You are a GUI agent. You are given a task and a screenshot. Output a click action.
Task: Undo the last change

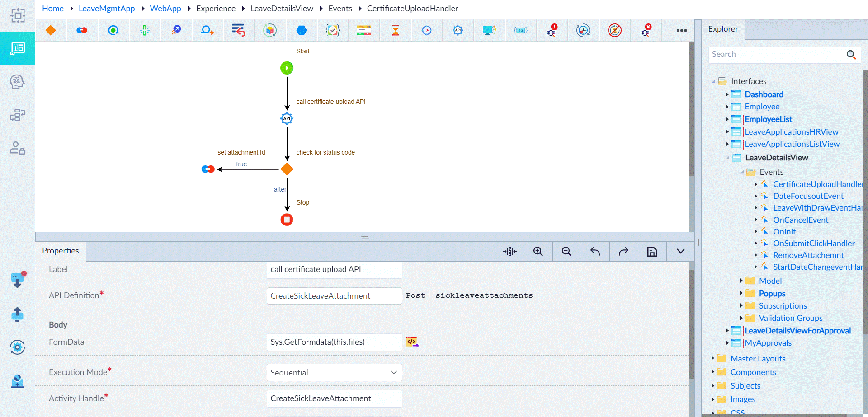[x=595, y=251]
